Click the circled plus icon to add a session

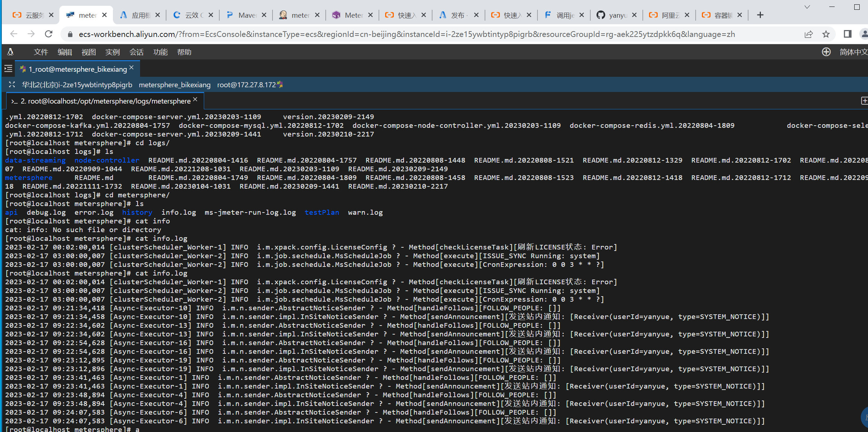point(826,52)
